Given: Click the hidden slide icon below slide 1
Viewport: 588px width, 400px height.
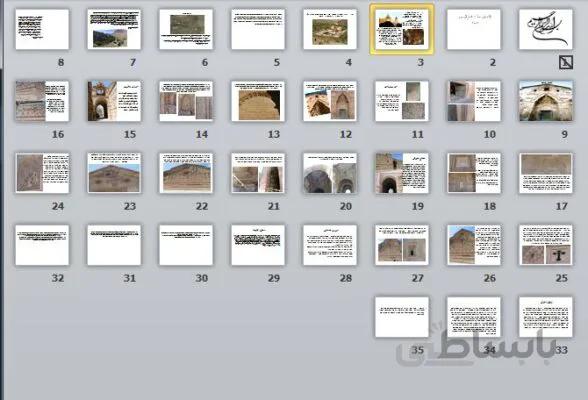Looking at the screenshot, I should point(566,63).
